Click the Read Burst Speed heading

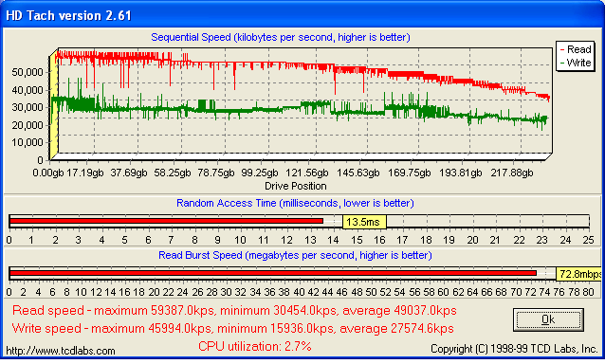coord(295,255)
